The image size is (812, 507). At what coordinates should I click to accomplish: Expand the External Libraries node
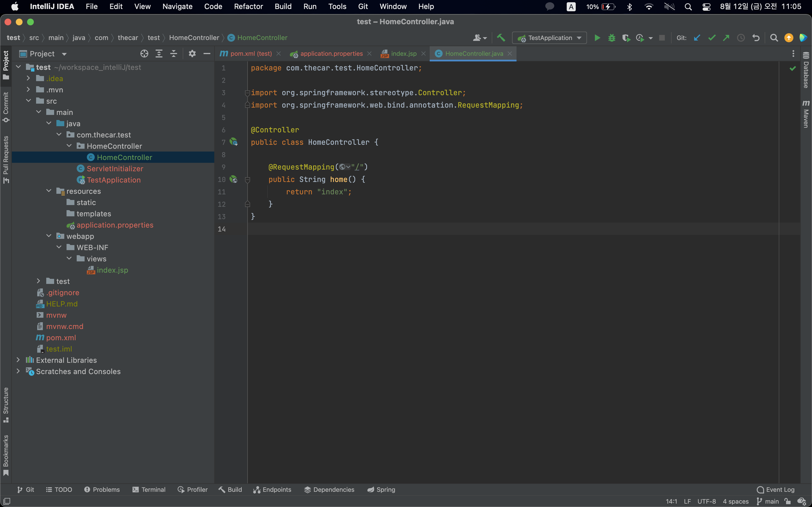(x=18, y=360)
